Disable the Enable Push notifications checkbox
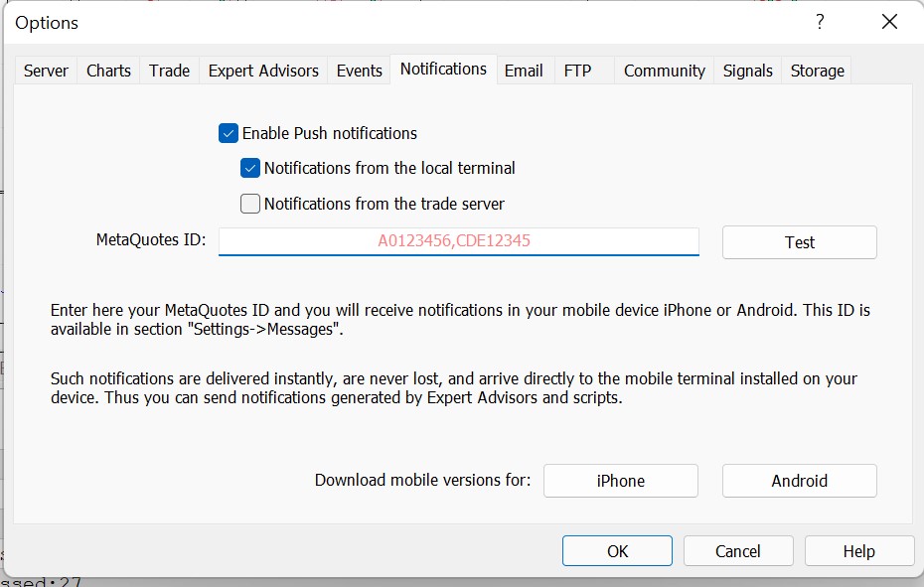The width and height of the screenshot is (924, 587). [229, 133]
